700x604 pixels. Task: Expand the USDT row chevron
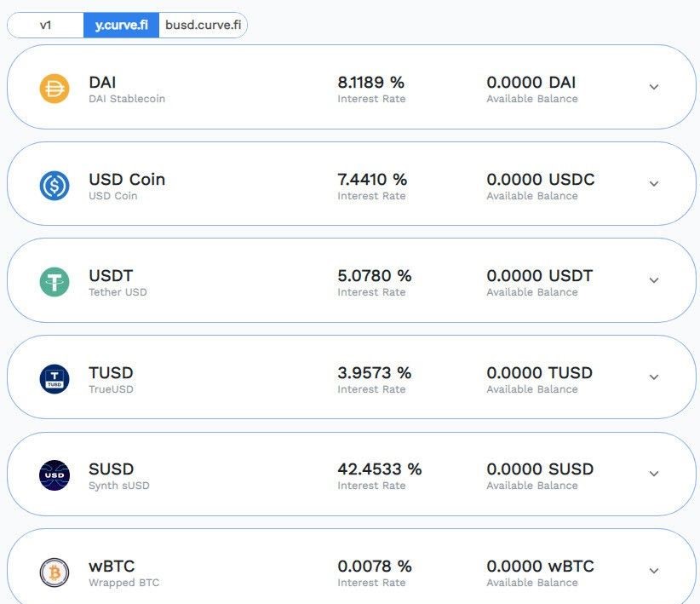tap(654, 280)
